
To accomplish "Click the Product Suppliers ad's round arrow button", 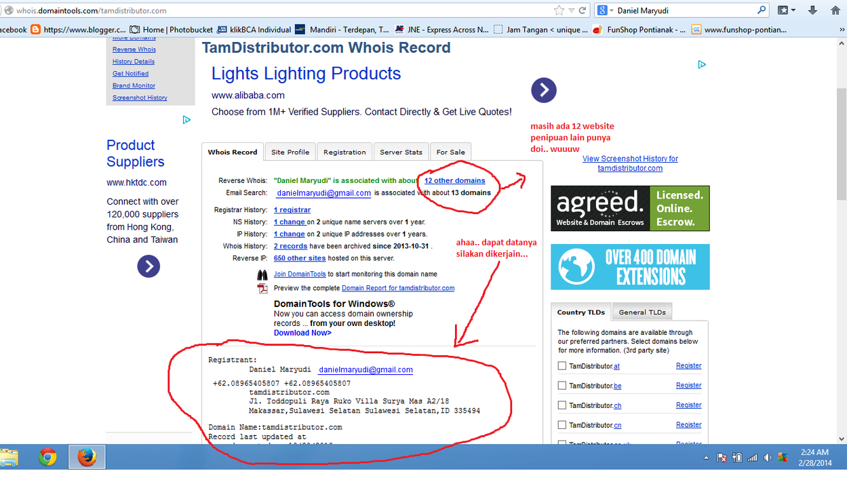I will [x=149, y=266].
